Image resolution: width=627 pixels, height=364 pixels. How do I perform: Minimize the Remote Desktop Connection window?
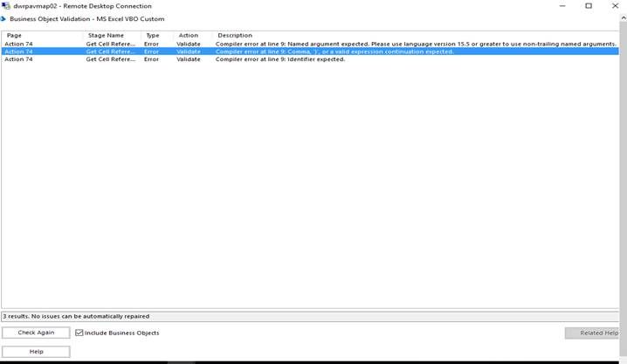tap(562, 6)
